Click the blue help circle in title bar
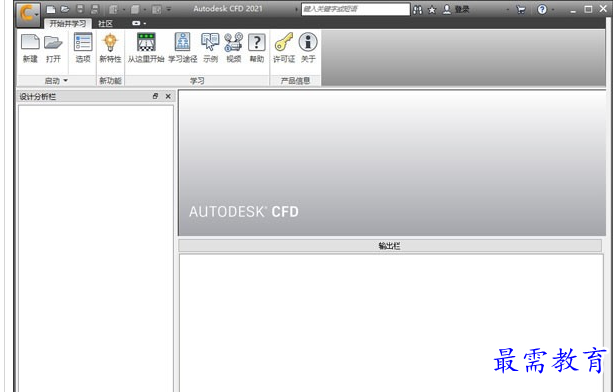 click(x=542, y=9)
